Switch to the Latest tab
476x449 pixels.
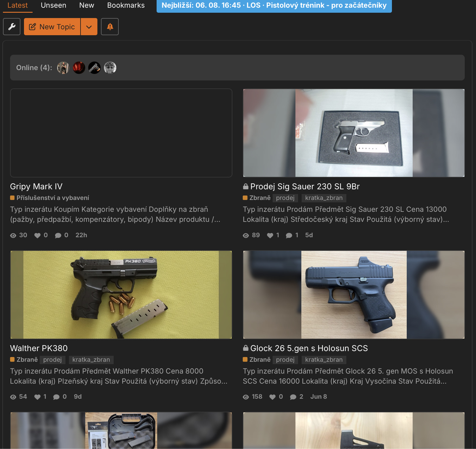point(17,5)
